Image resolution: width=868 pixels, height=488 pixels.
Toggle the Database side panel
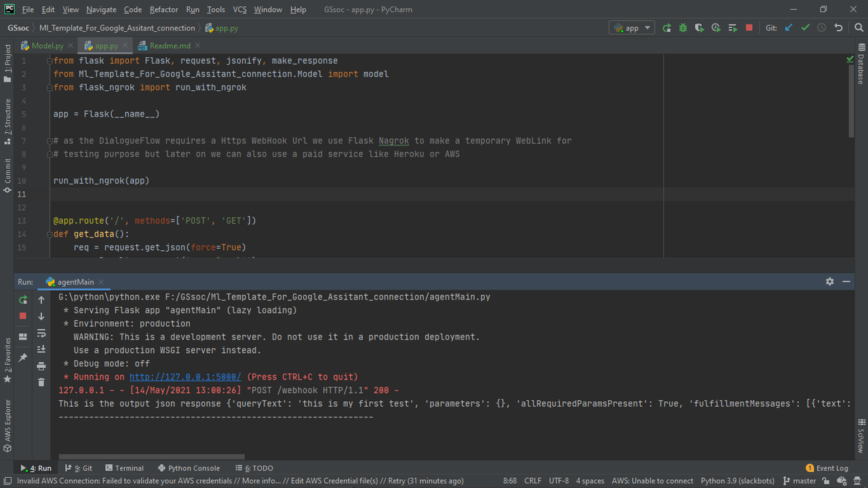[861, 65]
